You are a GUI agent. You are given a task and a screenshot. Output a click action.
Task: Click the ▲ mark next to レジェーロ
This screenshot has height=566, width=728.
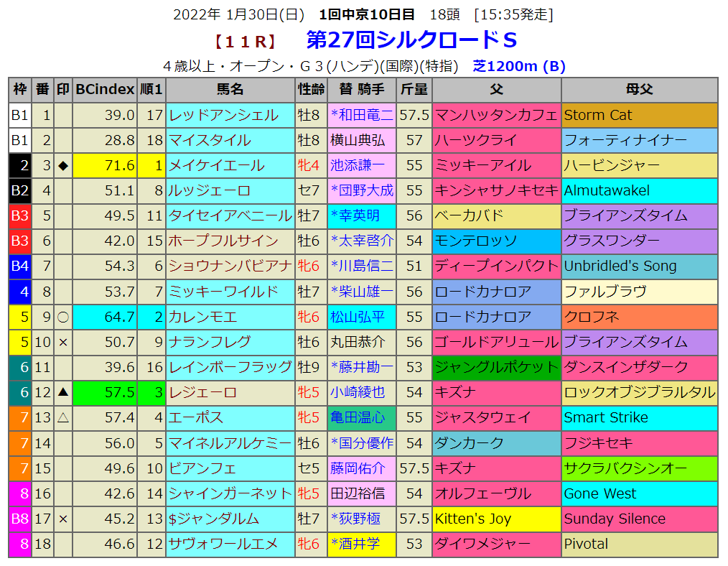point(63,392)
